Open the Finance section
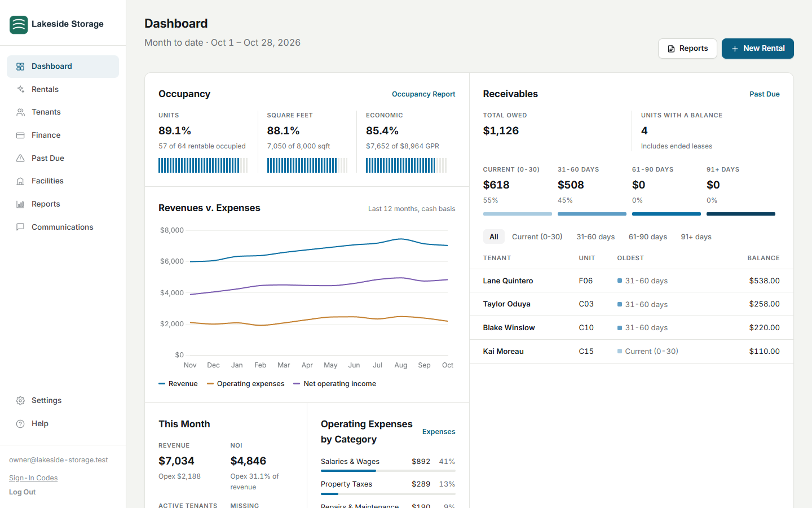 click(x=63, y=135)
